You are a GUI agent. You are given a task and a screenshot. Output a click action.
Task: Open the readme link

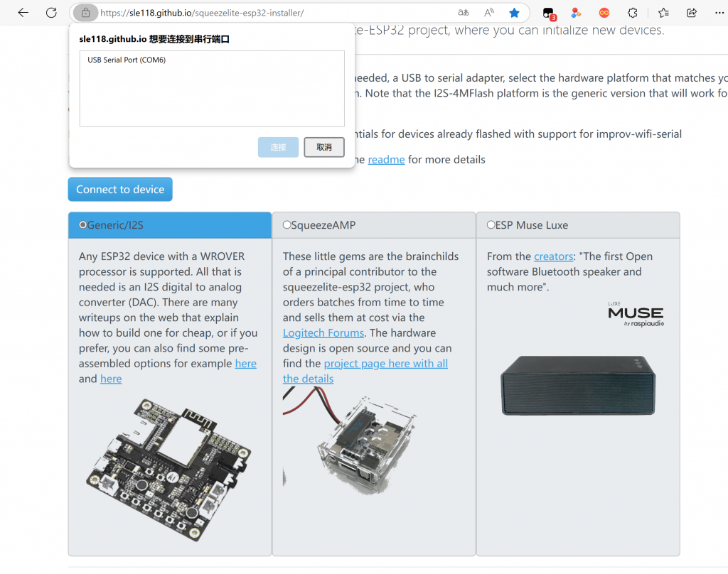[386, 160]
